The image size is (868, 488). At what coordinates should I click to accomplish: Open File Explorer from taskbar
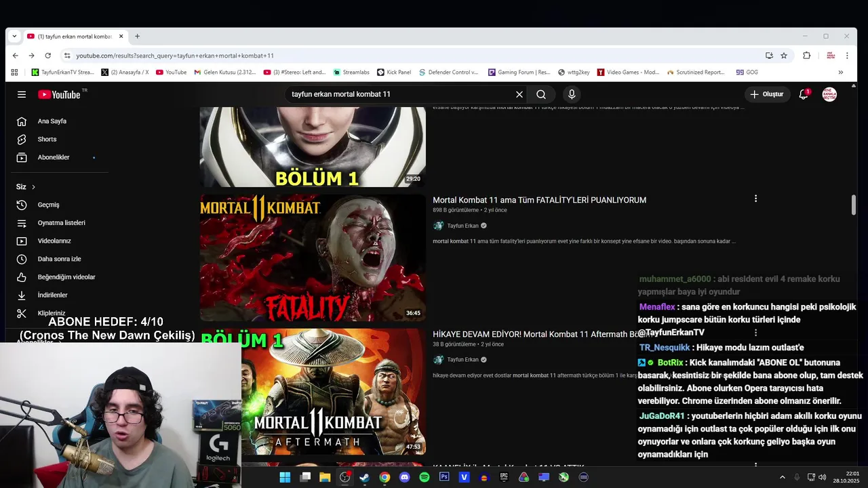[x=325, y=477]
